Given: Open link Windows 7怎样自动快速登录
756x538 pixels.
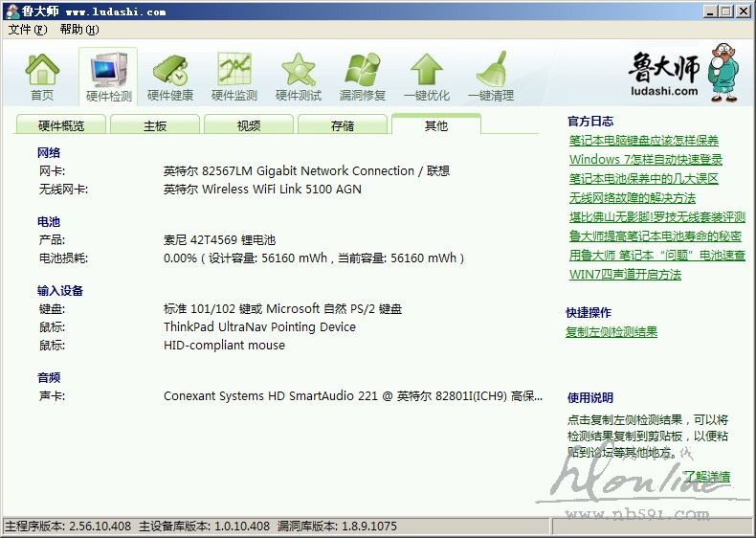Looking at the screenshot, I should (646, 159).
